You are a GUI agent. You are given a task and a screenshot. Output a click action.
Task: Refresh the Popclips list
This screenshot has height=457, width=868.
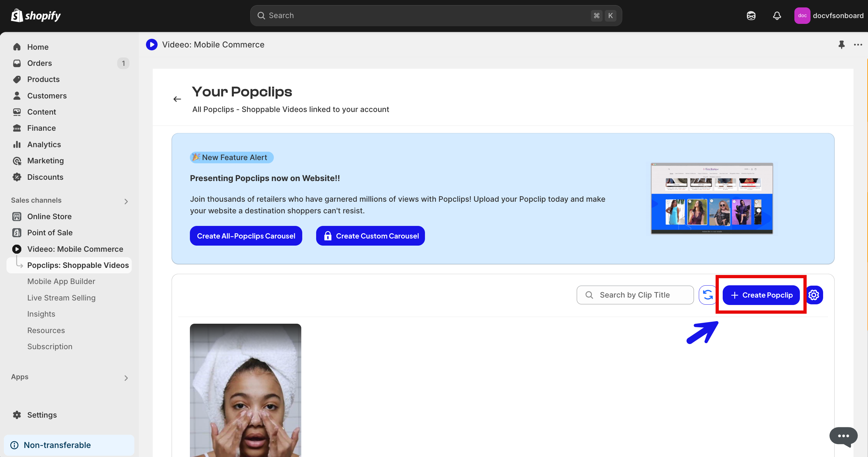(x=708, y=295)
